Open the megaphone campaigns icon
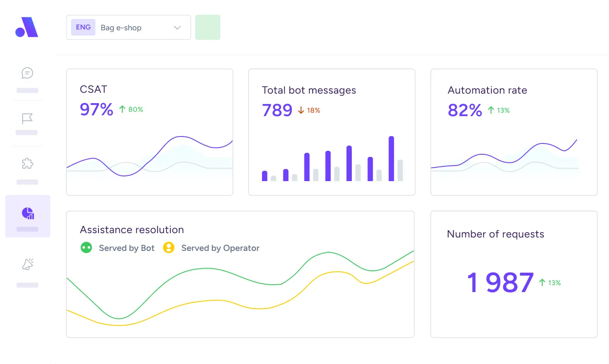Image resolution: width=609 pixels, height=364 pixels. tap(28, 264)
